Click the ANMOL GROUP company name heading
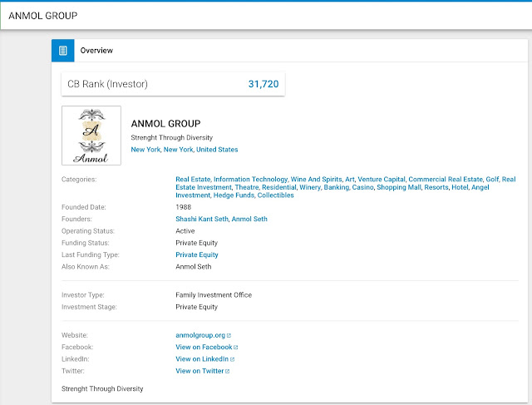The width and height of the screenshot is (532, 405). pos(165,124)
